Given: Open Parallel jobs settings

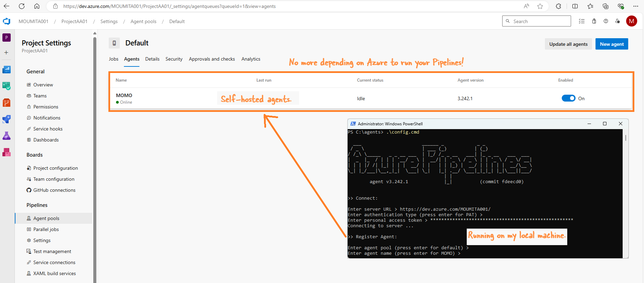Looking at the screenshot, I should [x=46, y=229].
